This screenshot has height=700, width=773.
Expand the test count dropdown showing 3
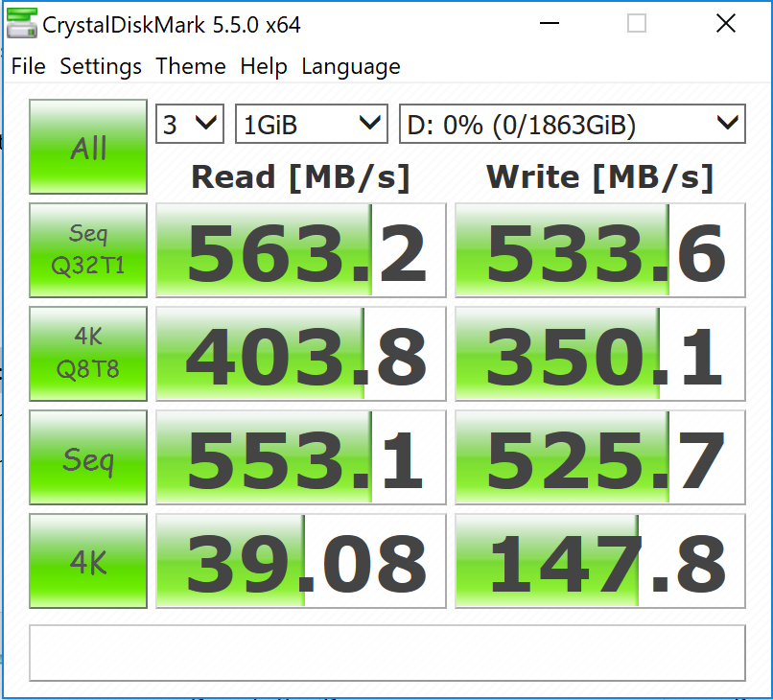(190, 124)
